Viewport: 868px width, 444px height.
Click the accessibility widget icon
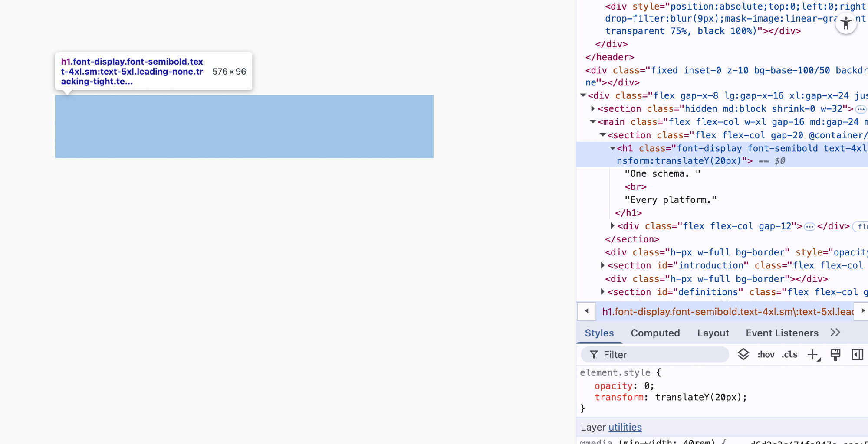(x=845, y=23)
